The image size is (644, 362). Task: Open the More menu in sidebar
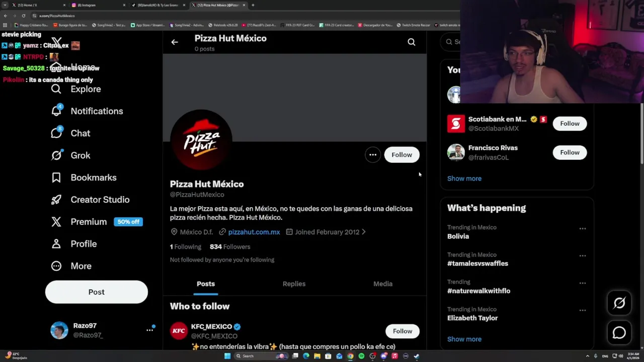pyautogui.click(x=71, y=266)
